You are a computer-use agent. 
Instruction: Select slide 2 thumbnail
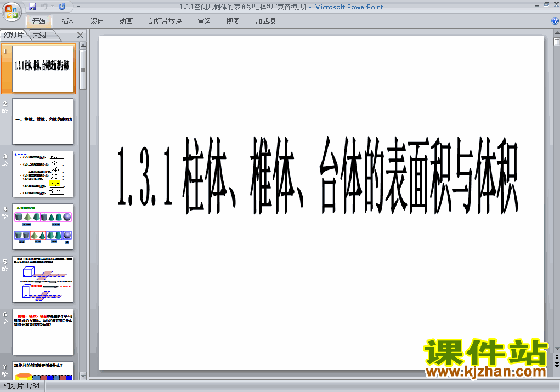click(43, 121)
